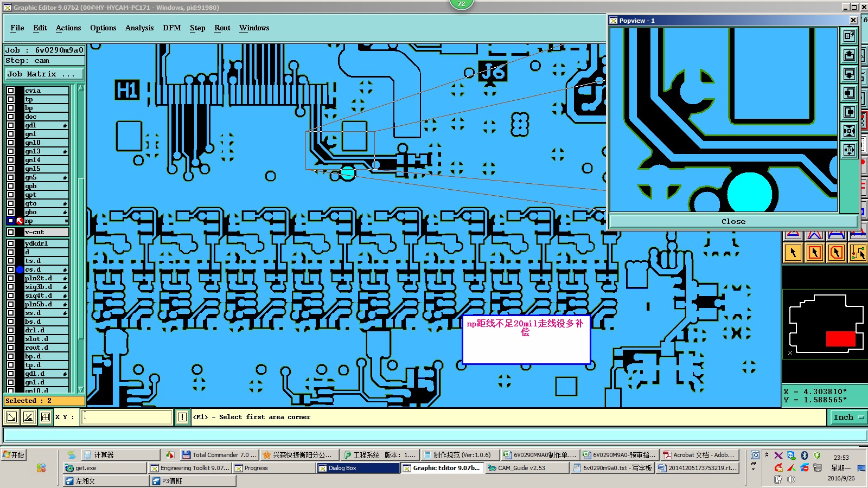Pan the Popview left with the arrow icon
The height and width of the screenshot is (488, 868).
(849, 93)
